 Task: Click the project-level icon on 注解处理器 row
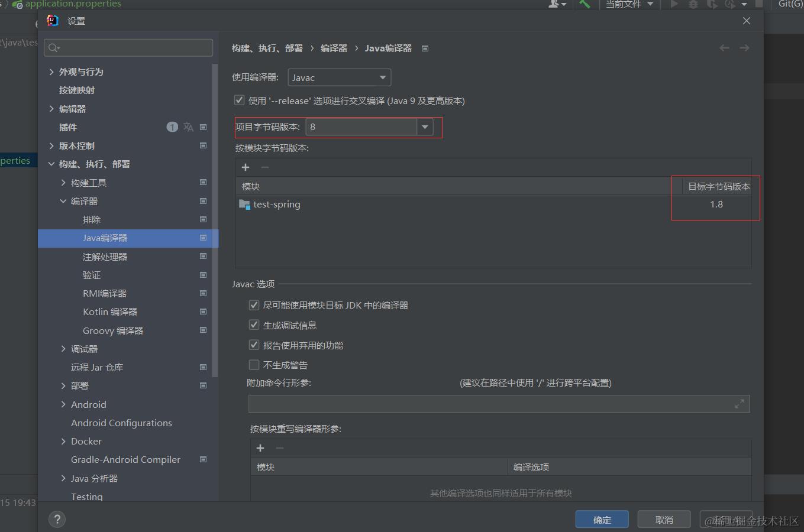coord(203,257)
